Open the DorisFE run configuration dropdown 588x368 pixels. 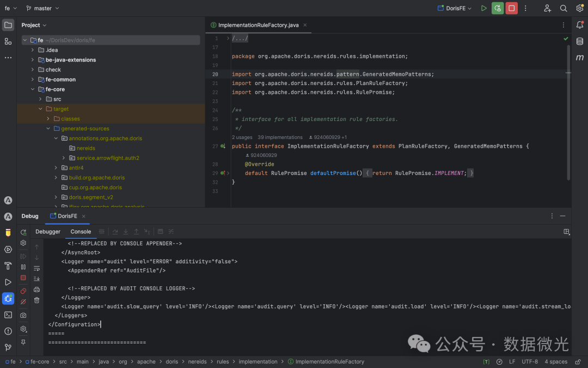click(456, 8)
